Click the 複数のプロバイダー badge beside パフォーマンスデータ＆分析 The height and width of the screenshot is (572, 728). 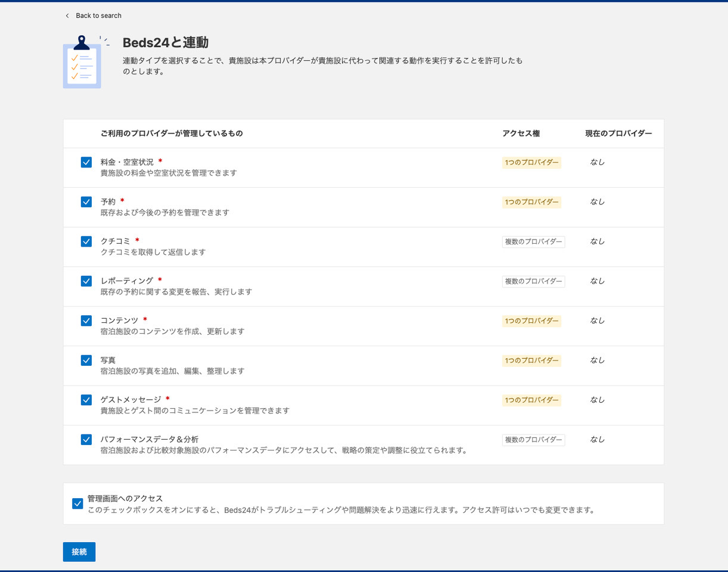(534, 439)
